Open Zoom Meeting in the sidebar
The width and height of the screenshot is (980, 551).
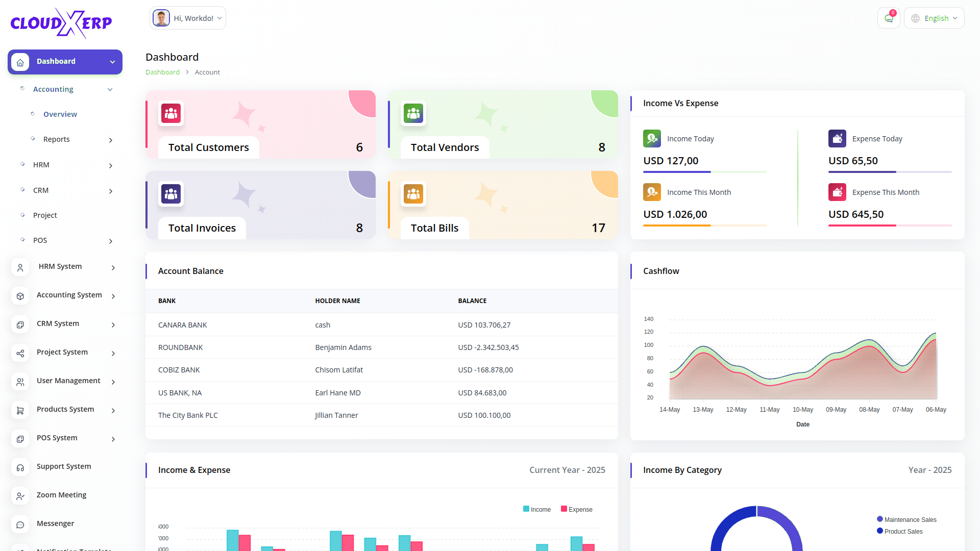tap(61, 495)
